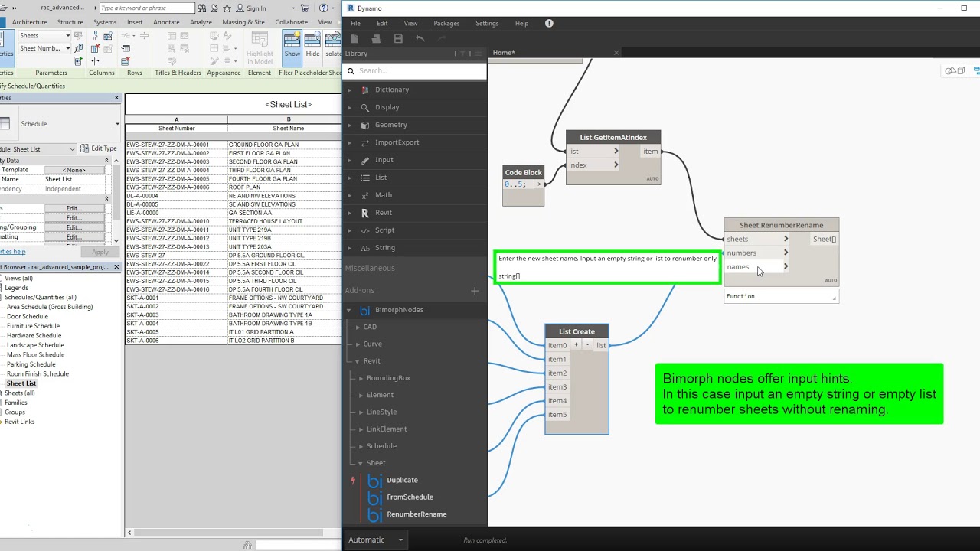Select Door Schedule in Project Browser
The height and width of the screenshot is (551, 980).
pos(28,316)
